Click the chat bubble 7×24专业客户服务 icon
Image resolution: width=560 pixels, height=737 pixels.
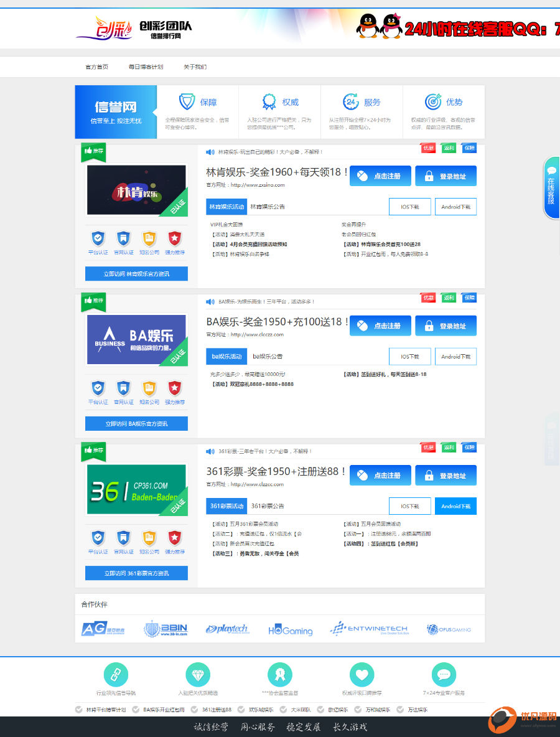pyautogui.click(x=444, y=675)
